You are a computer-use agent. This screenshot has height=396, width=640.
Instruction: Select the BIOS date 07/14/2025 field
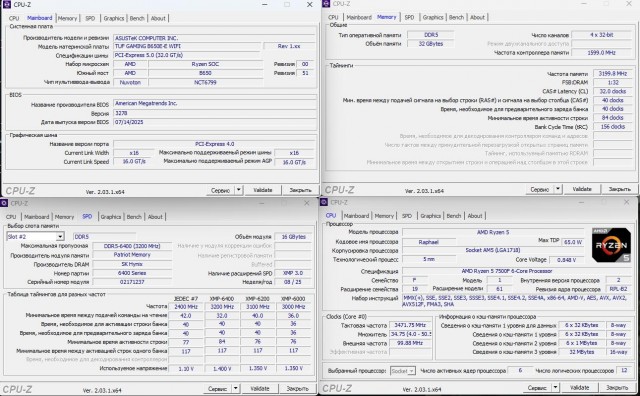215,122
